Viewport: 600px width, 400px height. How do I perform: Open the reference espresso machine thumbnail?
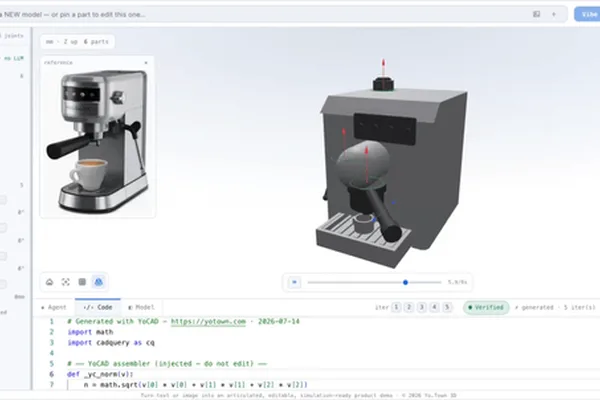[x=98, y=141]
